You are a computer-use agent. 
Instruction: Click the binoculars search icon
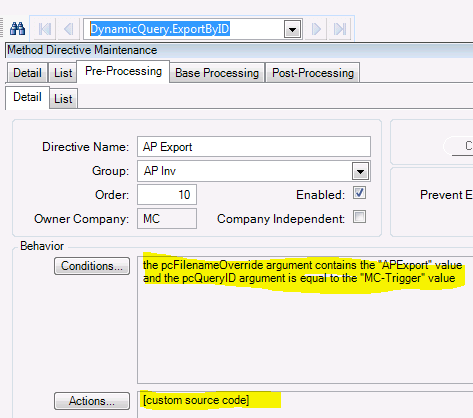pyautogui.click(x=17, y=29)
